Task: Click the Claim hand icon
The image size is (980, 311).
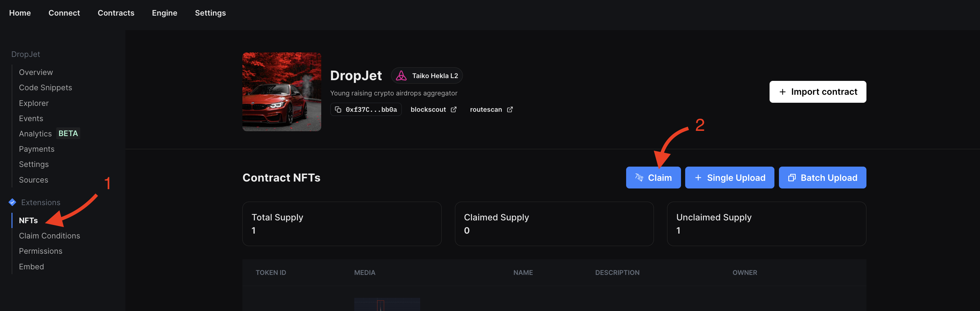Action: click(639, 178)
